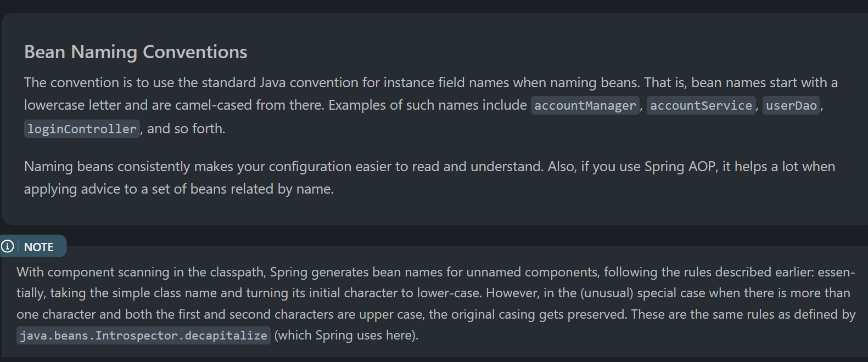Viewport: 868px width, 362px height.
Task: Click the paragraph starting 'Naming beans consistently'
Action: click(x=429, y=178)
